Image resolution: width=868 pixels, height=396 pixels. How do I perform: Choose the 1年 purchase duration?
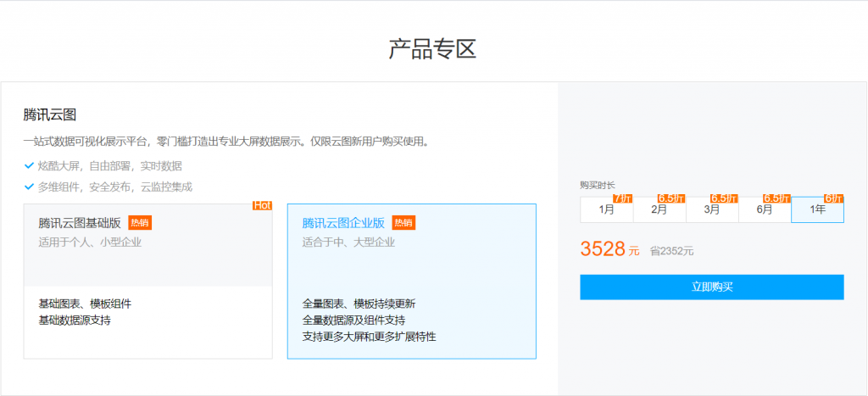pos(818,210)
